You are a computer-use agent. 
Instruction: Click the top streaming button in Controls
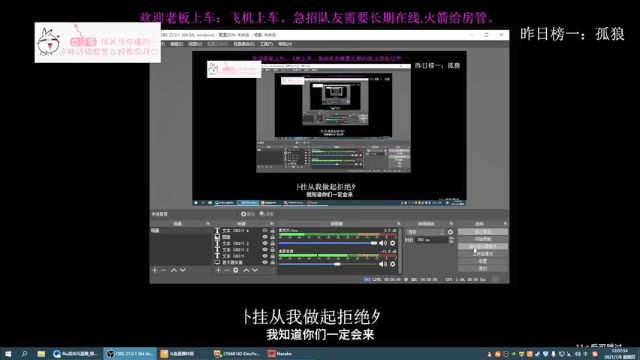[x=483, y=232]
